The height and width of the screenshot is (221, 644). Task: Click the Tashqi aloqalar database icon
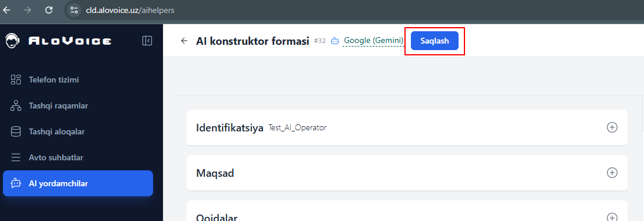click(16, 131)
